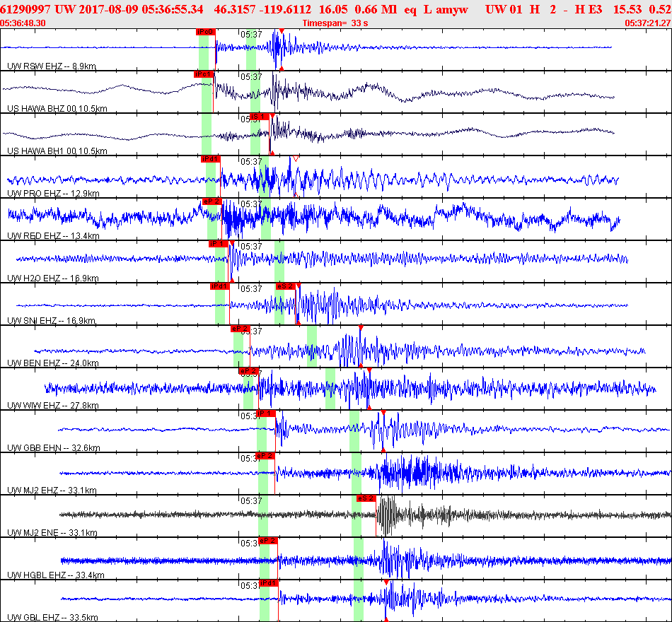Image resolution: width=672 pixels, height=622 pixels.
Task: Click the red triangle atop BEN trace
Action: [x=361, y=328]
